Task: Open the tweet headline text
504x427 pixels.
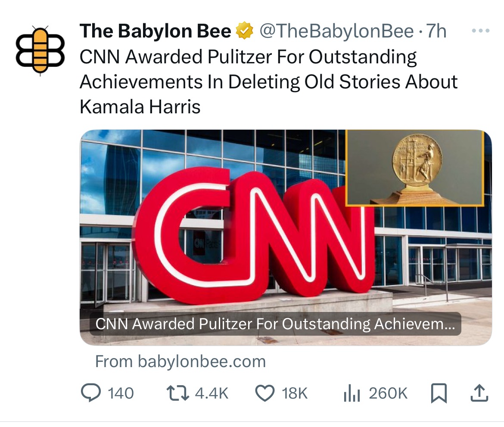Action: pyautogui.click(x=267, y=82)
